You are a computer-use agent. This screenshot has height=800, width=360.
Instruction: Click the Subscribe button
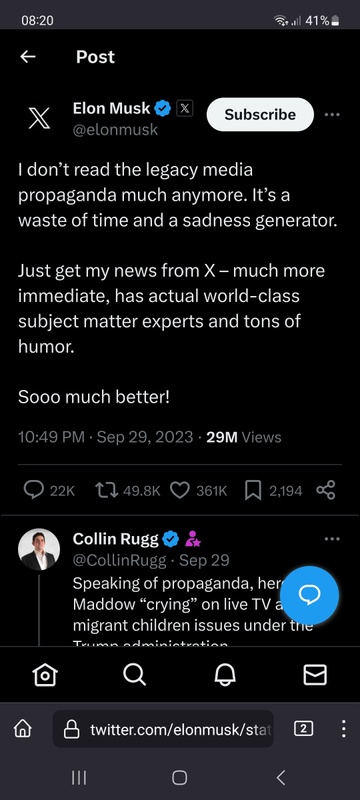point(260,114)
